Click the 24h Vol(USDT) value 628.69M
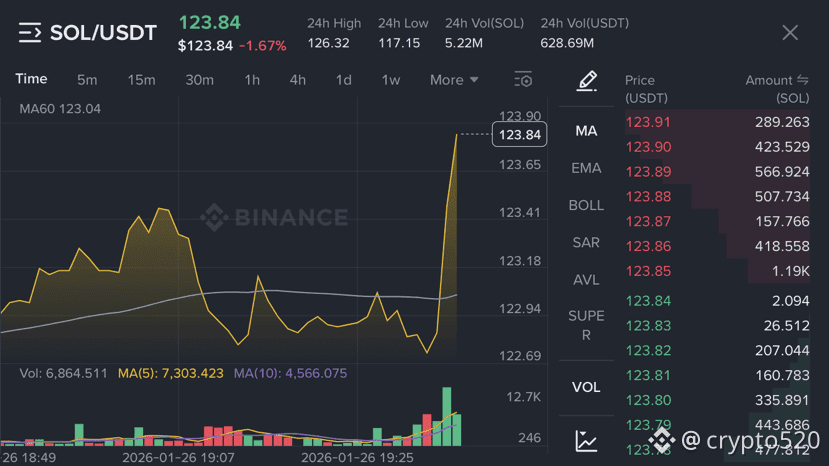This screenshot has height=466, width=829. point(567,43)
